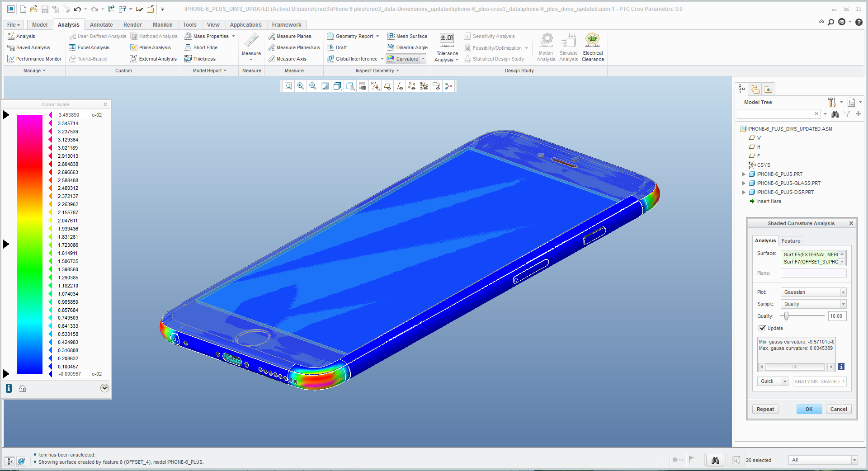Expand the Color Scale options chevron
The image size is (868, 471).
pyautogui.click(x=104, y=388)
